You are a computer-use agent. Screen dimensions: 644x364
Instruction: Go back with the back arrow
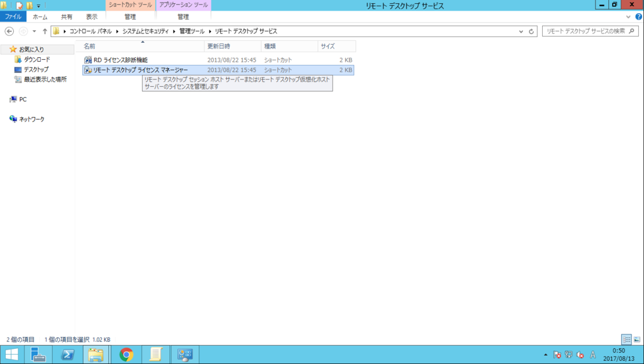tap(9, 31)
